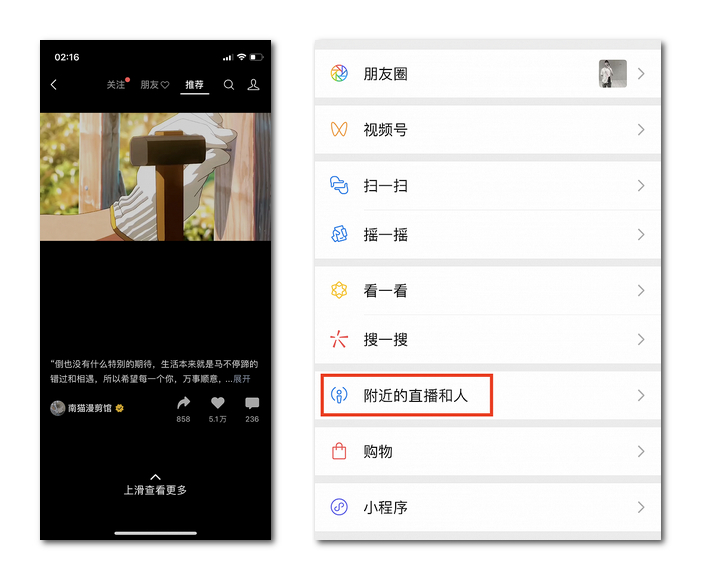The image size is (702, 581).
Task: Tap the comment count 236
Action: (x=252, y=419)
